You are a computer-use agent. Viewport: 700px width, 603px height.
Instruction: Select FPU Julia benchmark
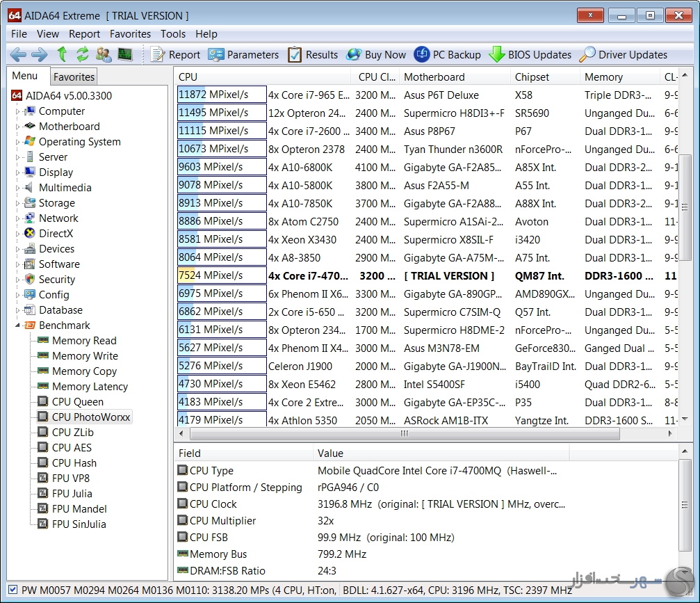point(72,493)
